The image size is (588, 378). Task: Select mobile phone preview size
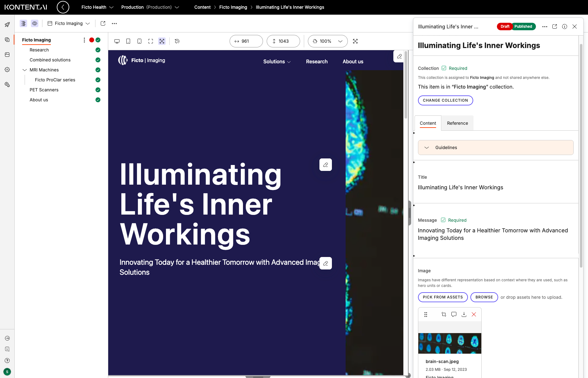139,41
